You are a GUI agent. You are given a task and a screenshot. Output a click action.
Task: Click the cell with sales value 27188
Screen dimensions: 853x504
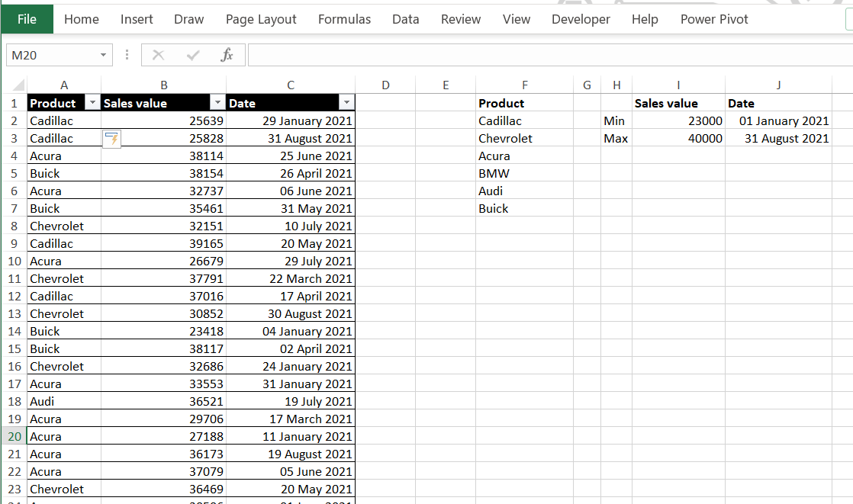click(x=163, y=437)
